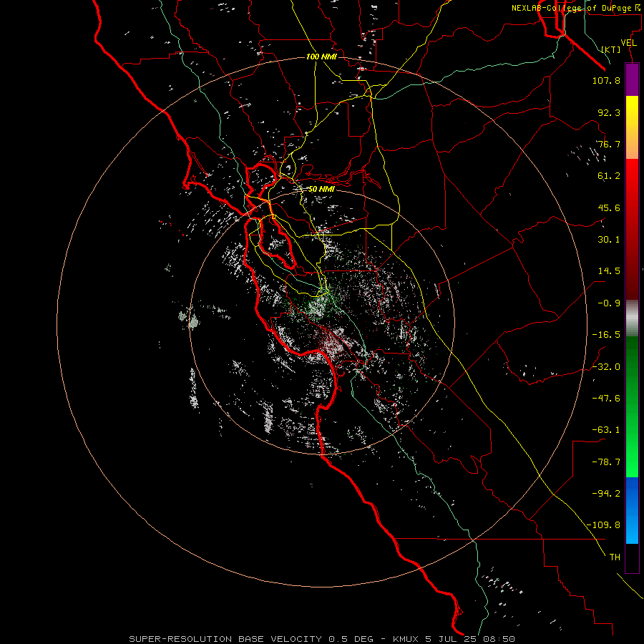Pick the black TH segment of the color bar
644x644 pixels.
tap(632, 558)
